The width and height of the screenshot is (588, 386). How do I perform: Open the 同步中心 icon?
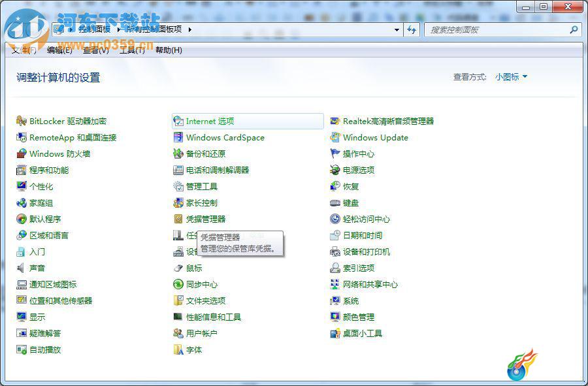(178, 285)
